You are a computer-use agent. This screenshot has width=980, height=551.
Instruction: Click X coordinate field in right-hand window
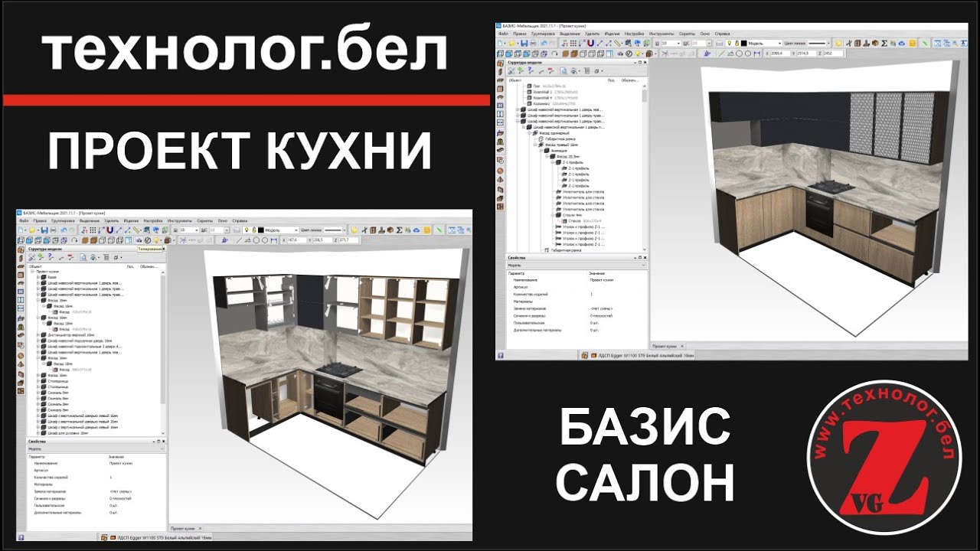point(780,53)
